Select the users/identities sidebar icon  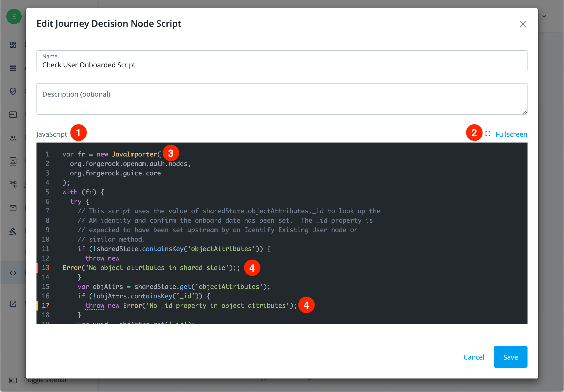click(13, 138)
